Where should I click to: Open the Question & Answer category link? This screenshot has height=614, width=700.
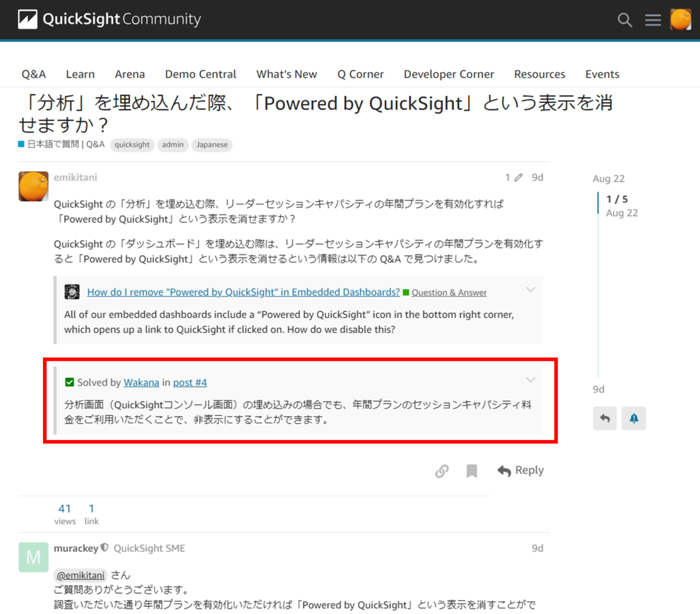[449, 292]
